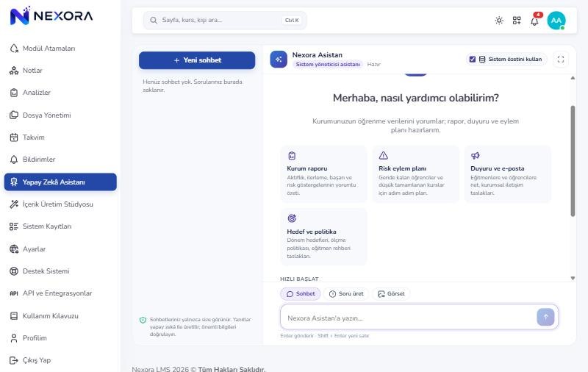Click the scroll-up arrow of chat panel

[573, 78]
